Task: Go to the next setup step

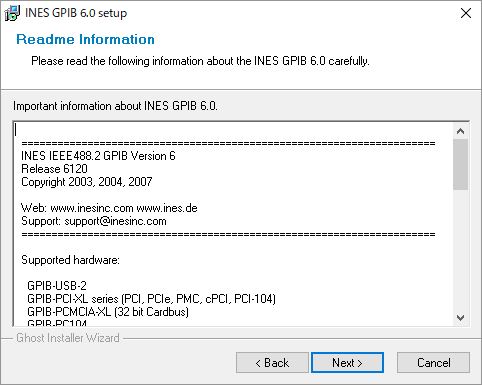Action: (x=347, y=363)
